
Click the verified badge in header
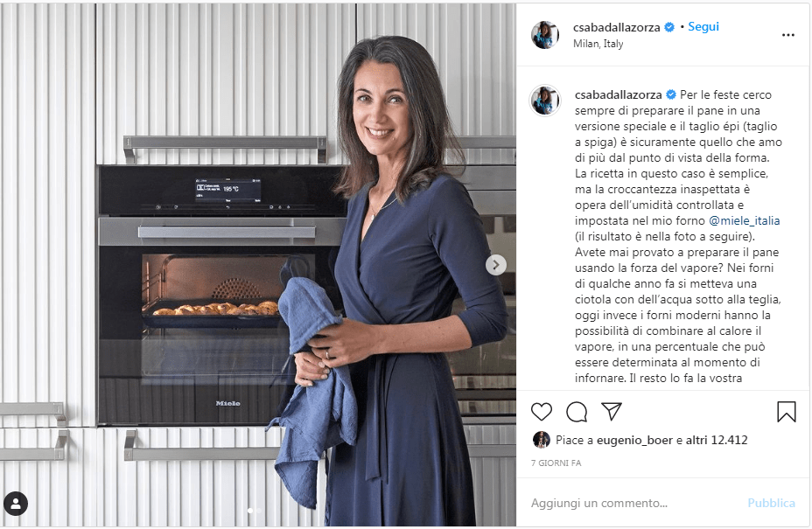click(669, 27)
